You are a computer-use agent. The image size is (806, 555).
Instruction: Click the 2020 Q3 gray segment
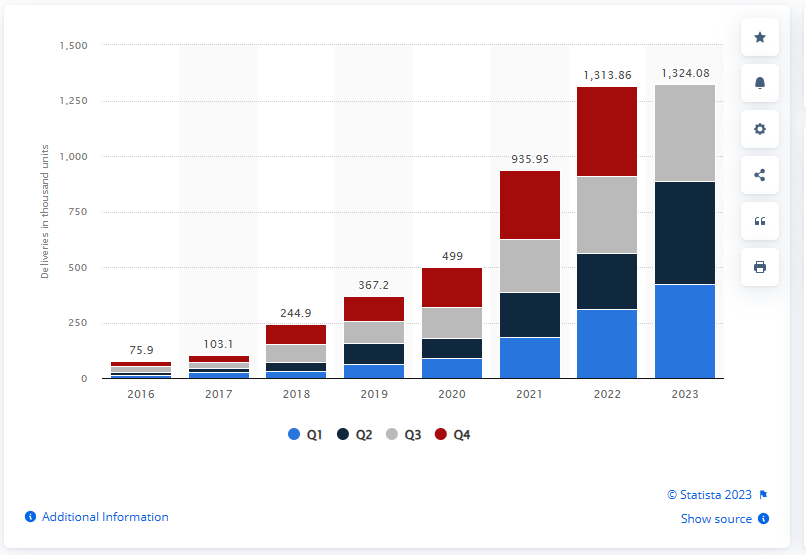pos(452,323)
